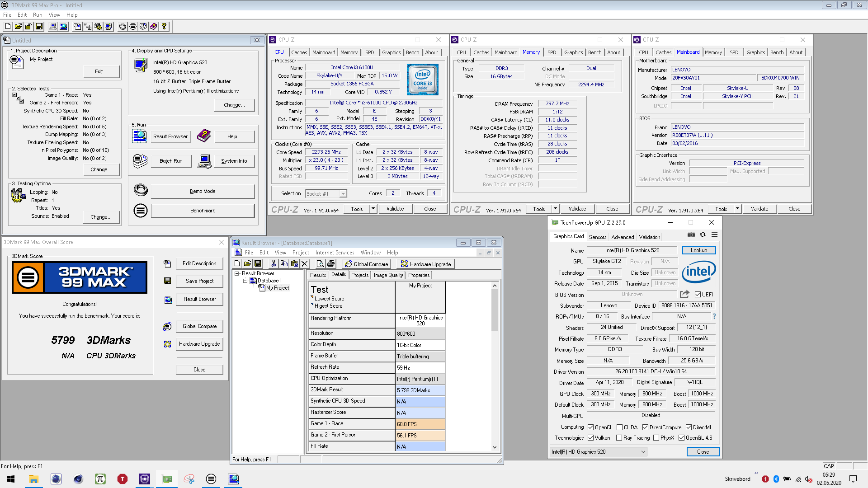Toggle PhysX checkbox in GPU-Z
Screen dimensions: 868x488
[x=656, y=438]
